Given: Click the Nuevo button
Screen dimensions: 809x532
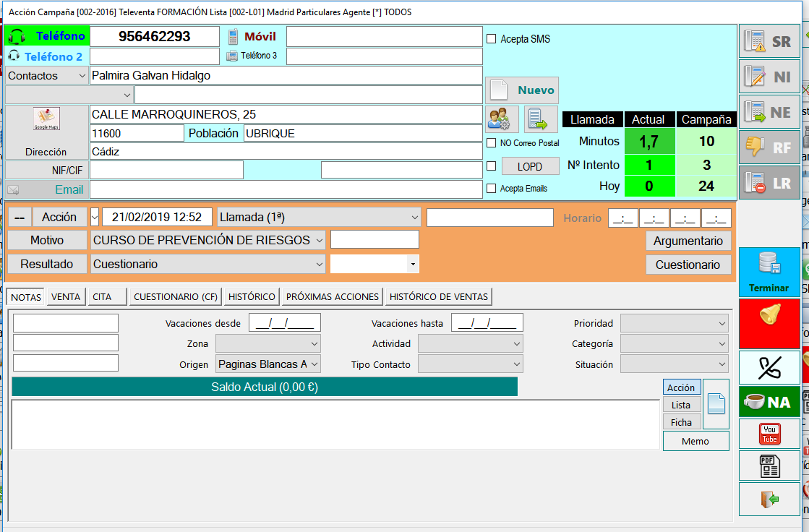Looking at the screenshot, I should pos(522,90).
